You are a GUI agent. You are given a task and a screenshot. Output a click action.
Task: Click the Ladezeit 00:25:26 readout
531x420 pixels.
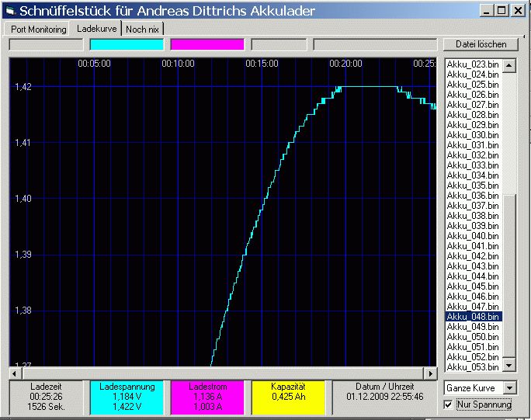pyautogui.click(x=46, y=397)
